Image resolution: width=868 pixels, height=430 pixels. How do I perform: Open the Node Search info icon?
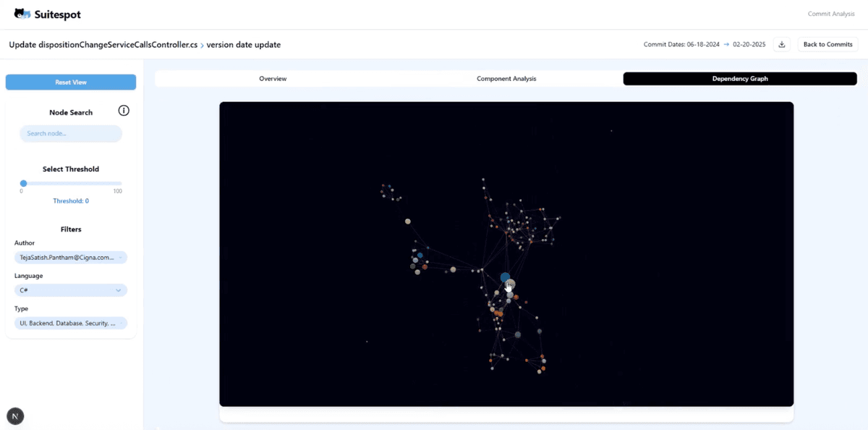click(124, 111)
